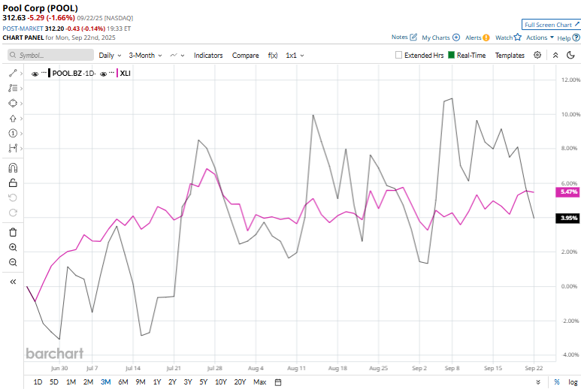Toggle Real-Time data indicator
This screenshot has width=581, height=392.
pos(451,55)
